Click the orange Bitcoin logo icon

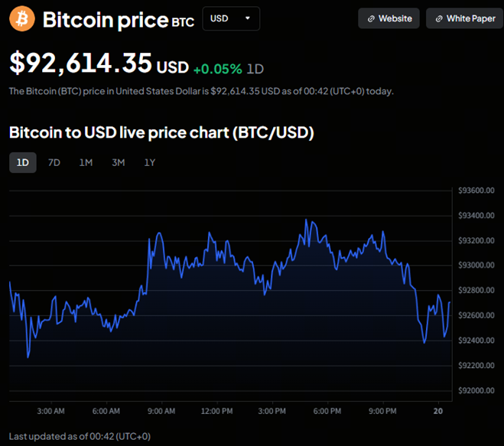coord(22,19)
